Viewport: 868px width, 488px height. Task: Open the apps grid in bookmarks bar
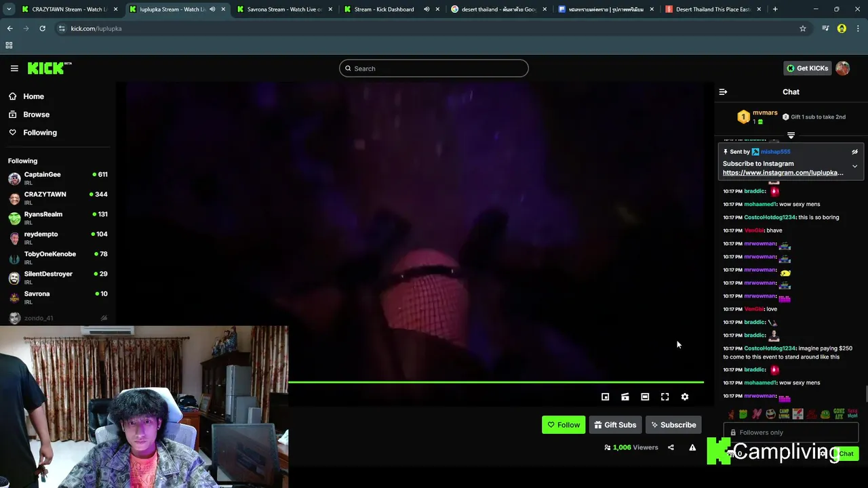coord(9,45)
